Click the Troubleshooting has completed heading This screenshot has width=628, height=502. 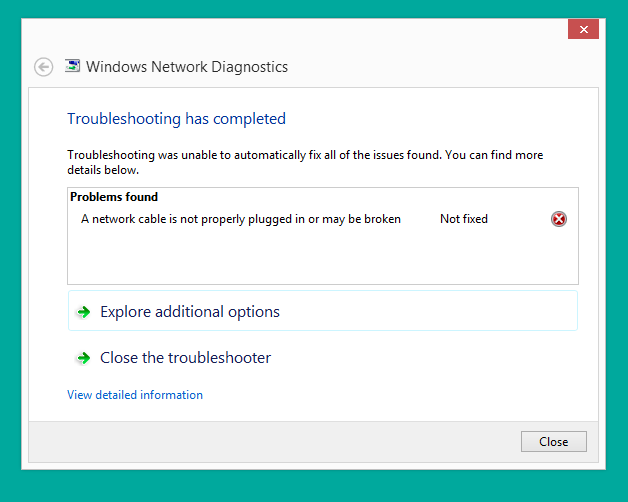(176, 119)
